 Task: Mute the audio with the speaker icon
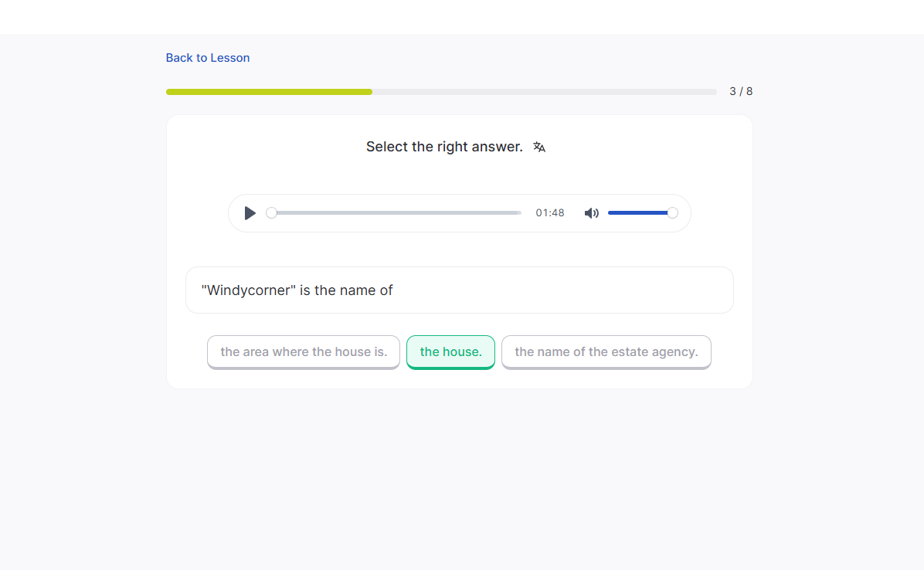click(591, 213)
